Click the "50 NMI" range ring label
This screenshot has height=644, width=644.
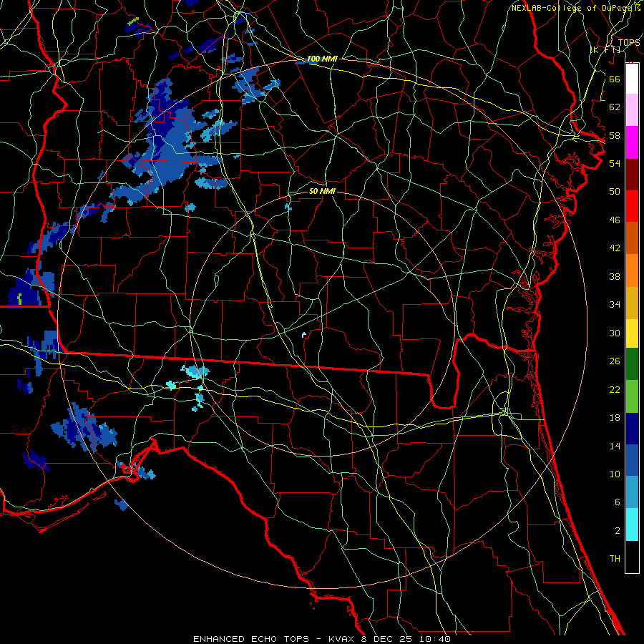[322, 191]
